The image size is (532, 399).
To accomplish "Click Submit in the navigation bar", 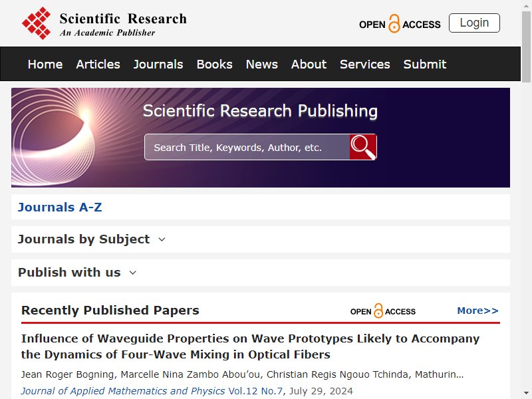I will 425,64.
